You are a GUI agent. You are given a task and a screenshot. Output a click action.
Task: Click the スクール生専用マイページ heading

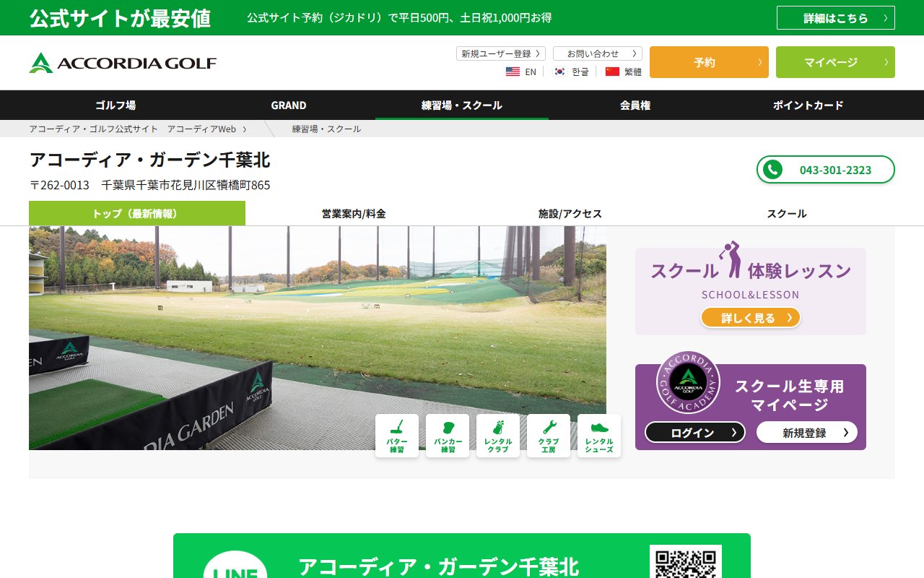coord(789,395)
